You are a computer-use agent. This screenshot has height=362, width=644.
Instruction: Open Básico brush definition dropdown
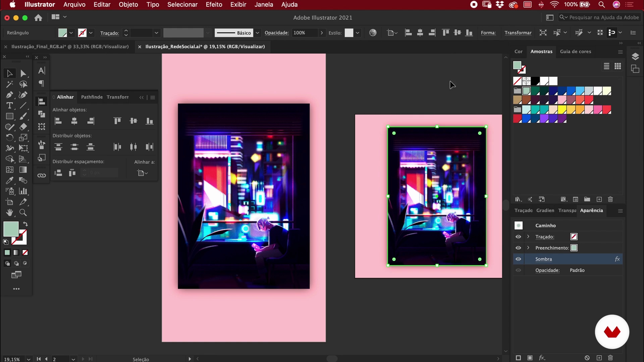point(257,33)
